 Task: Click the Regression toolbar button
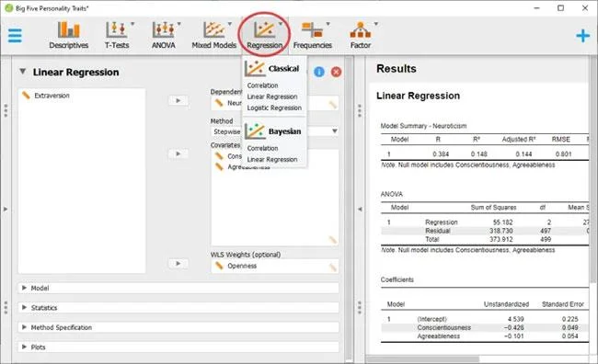coord(264,35)
